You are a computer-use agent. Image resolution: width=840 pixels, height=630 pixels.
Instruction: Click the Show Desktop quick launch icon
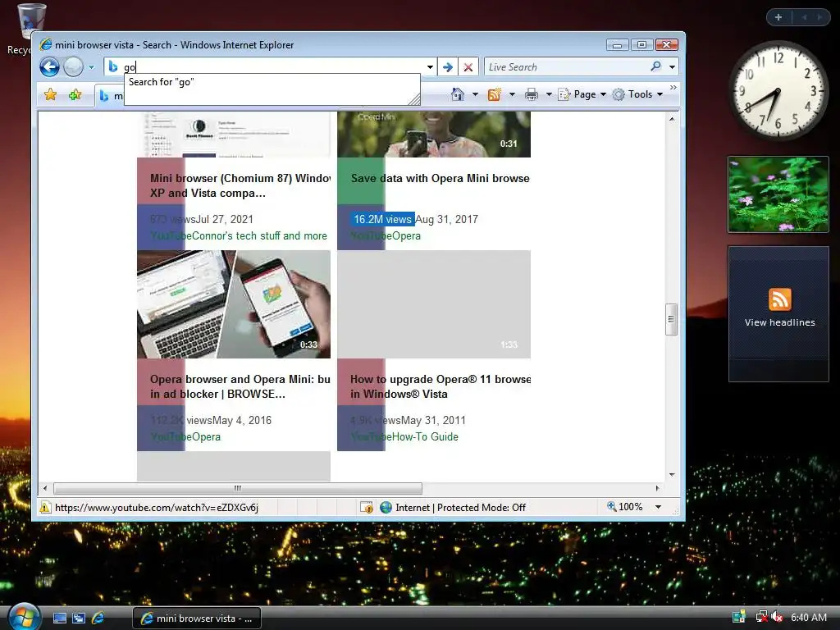point(59,619)
